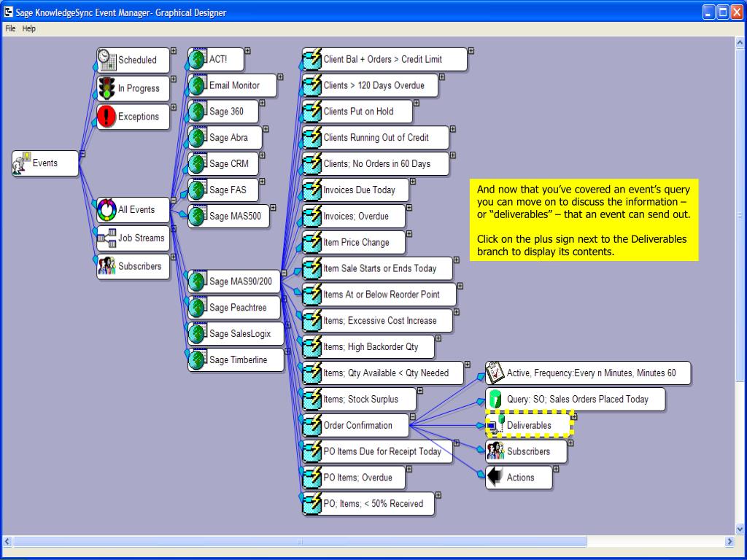The image size is (747, 560).
Task: Select the Job Streams flowchart icon
Action: click(107, 238)
